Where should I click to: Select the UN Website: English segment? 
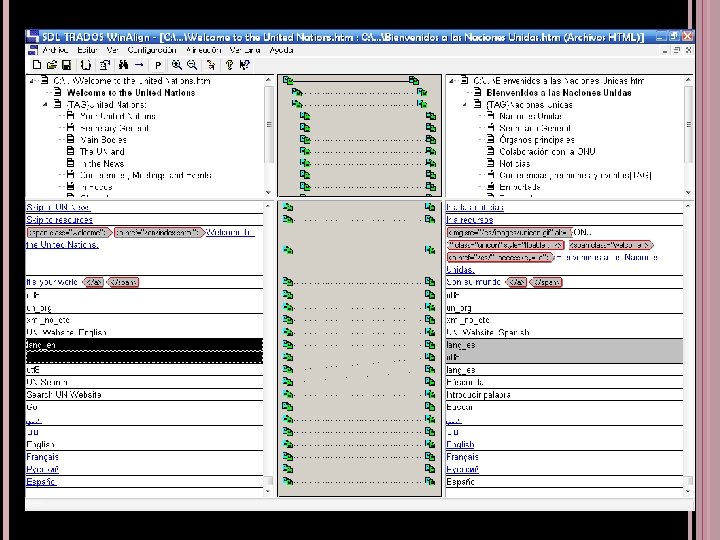pos(144,332)
